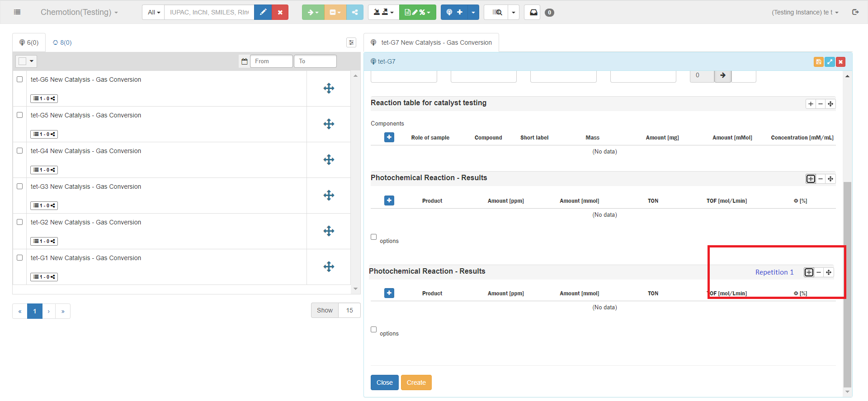868x401 pixels.
Task: Tick checkbox for tet-G3 row
Action: pos(20,187)
